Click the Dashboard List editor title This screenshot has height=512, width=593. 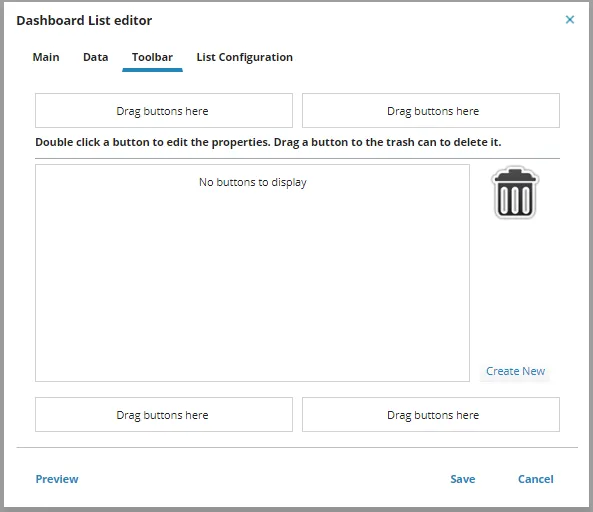click(84, 20)
